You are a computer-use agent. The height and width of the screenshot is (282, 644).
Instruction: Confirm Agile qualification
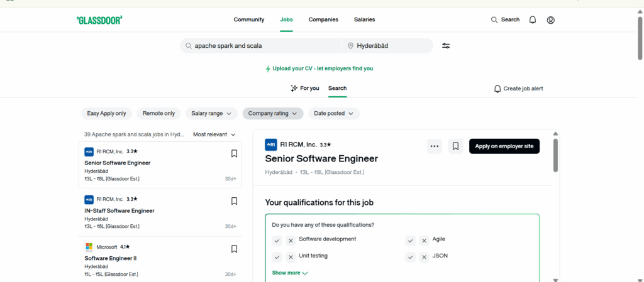tap(411, 241)
